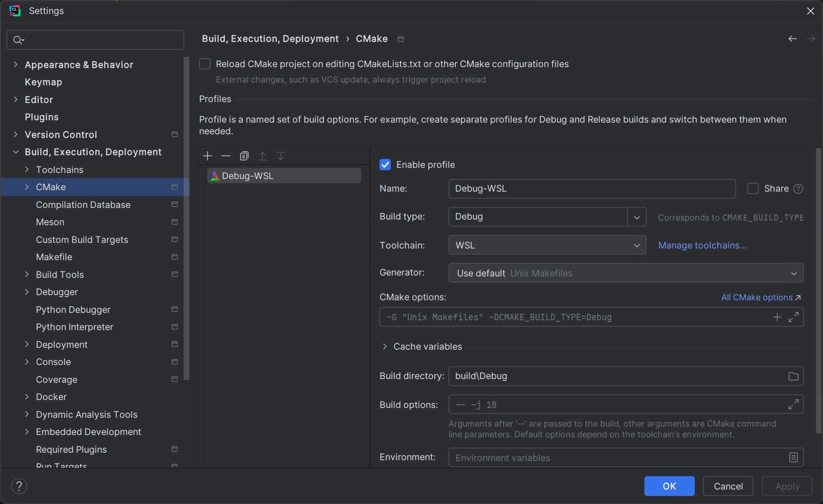Navigate forward with right arrow
The image size is (823, 504).
coord(811,39)
